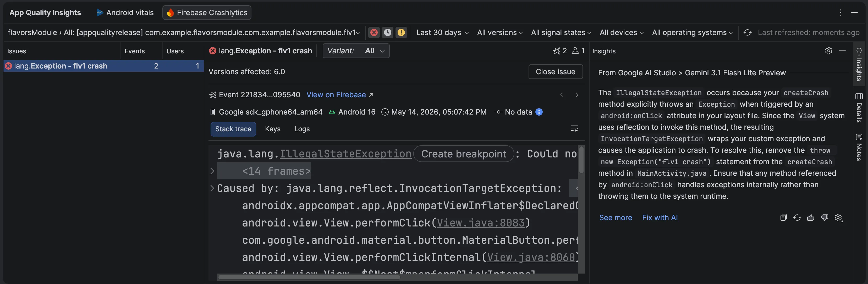The width and height of the screenshot is (868, 284).
Task: Click the device icon beside Google sdk_gphone64_arm64
Action: tap(213, 112)
